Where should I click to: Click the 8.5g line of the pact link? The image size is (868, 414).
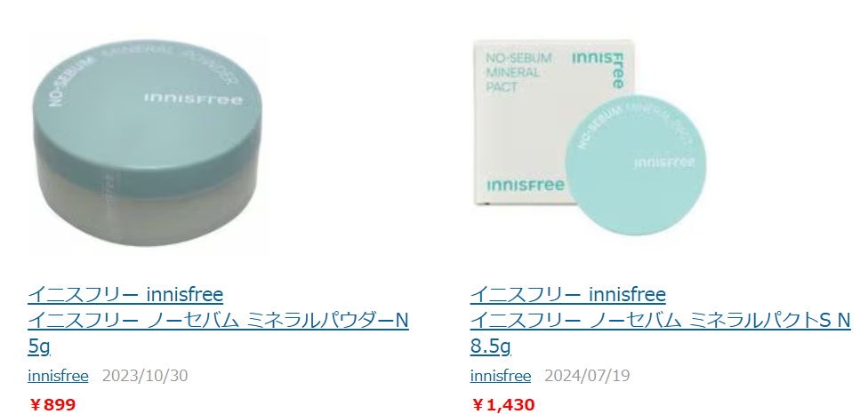(490, 346)
